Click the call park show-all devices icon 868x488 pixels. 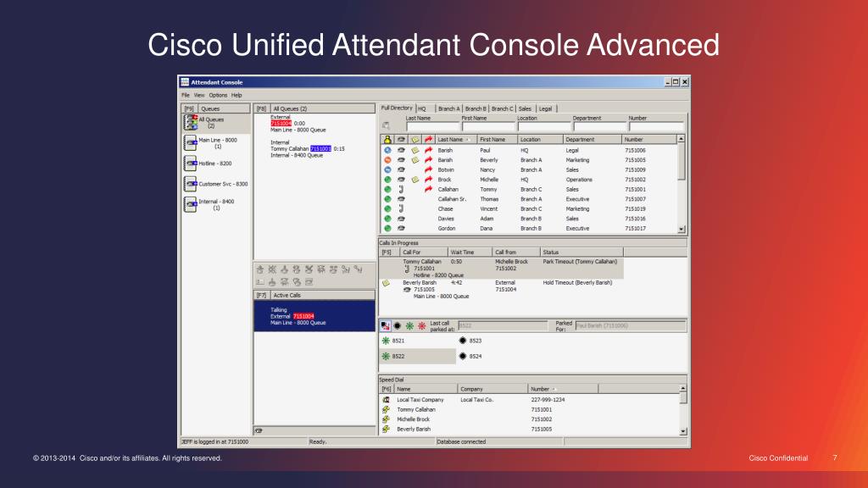(x=386, y=326)
